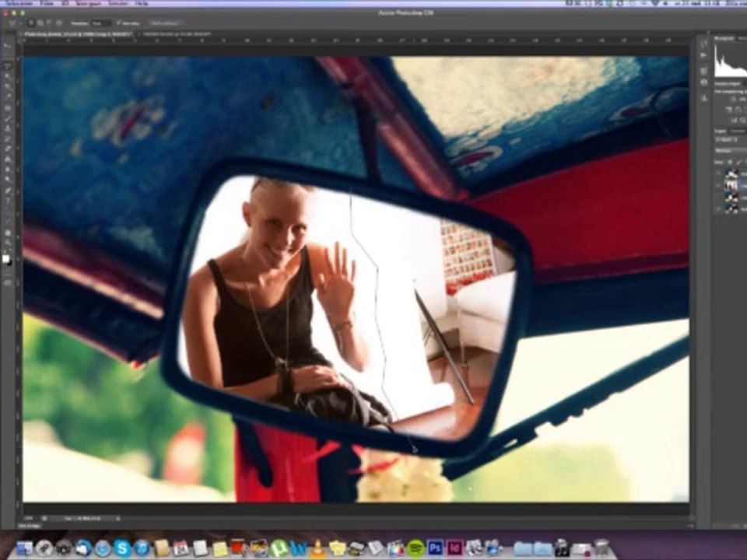Switch to the second document tab

177,34
